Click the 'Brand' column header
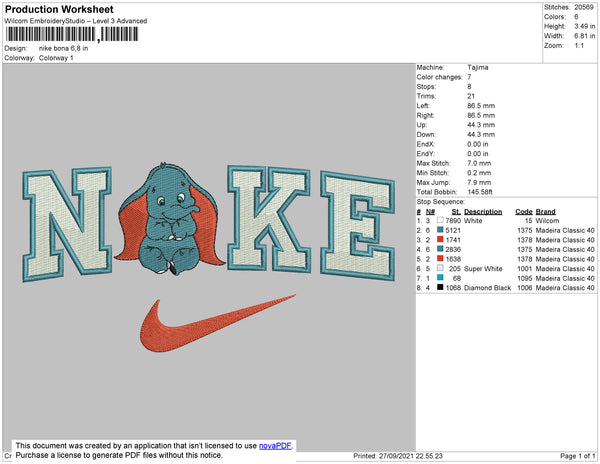This screenshot has height=464, width=600. click(546, 212)
